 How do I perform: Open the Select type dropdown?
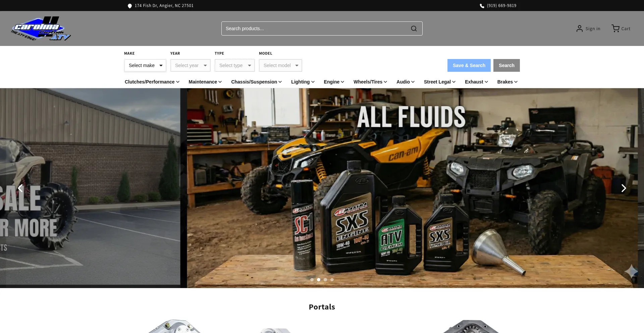pos(234,65)
